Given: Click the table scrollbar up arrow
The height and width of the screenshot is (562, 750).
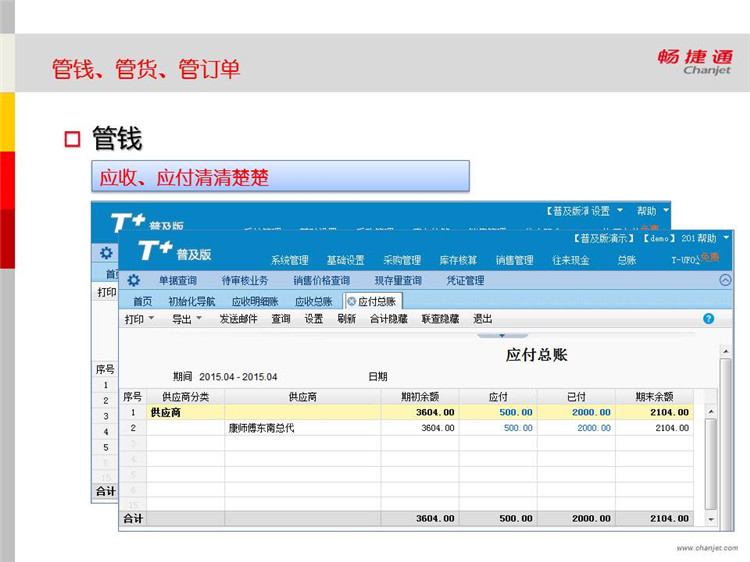Looking at the screenshot, I should 711,412.
